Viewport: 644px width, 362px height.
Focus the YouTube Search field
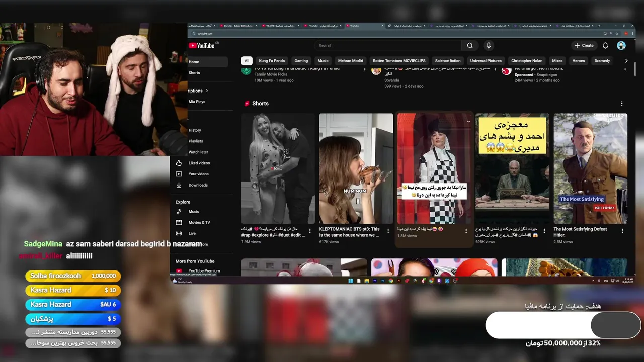pyautogui.click(x=388, y=46)
